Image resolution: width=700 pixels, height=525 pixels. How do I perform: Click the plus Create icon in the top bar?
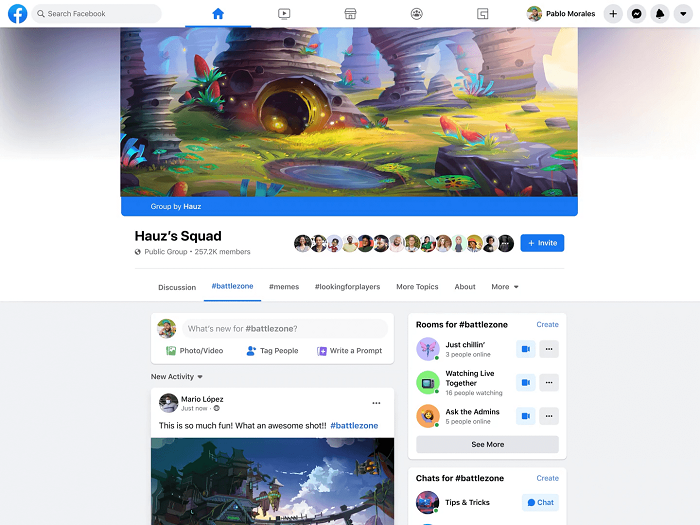(x=613, y=14)
